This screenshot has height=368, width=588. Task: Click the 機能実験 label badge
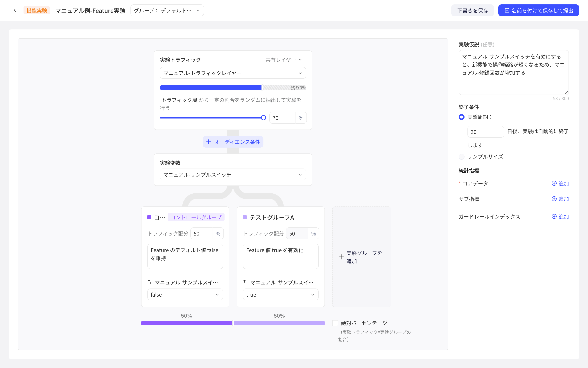(37, 10)
